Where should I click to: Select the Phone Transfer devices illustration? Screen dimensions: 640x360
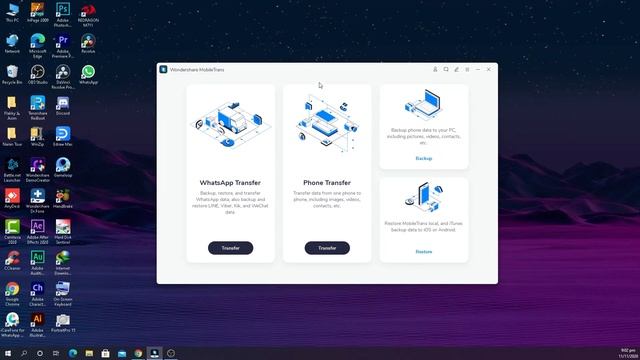click(327, 124)
